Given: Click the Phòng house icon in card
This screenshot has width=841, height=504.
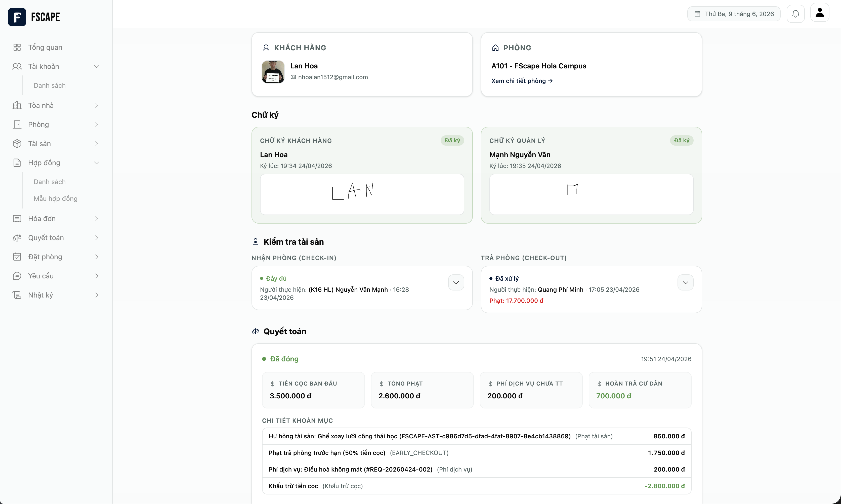Looking at the screenshot, I should click(x=495, y=48).
